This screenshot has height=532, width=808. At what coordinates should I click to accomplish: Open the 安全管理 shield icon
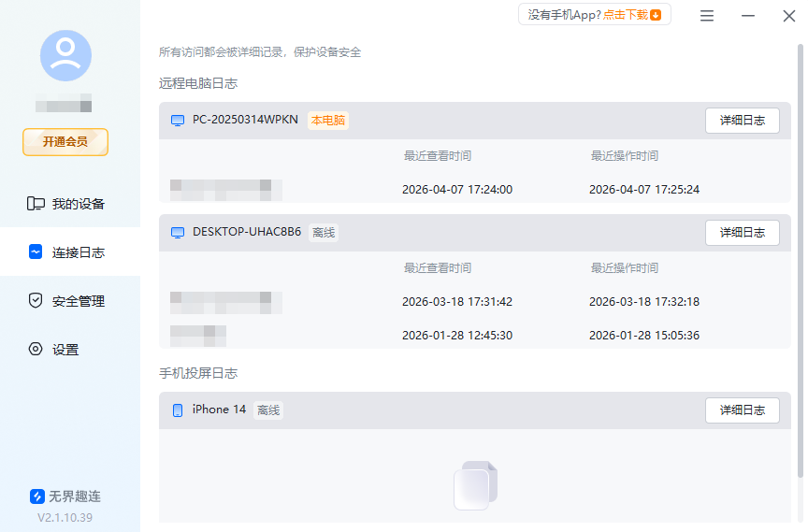tap(36, 301)
